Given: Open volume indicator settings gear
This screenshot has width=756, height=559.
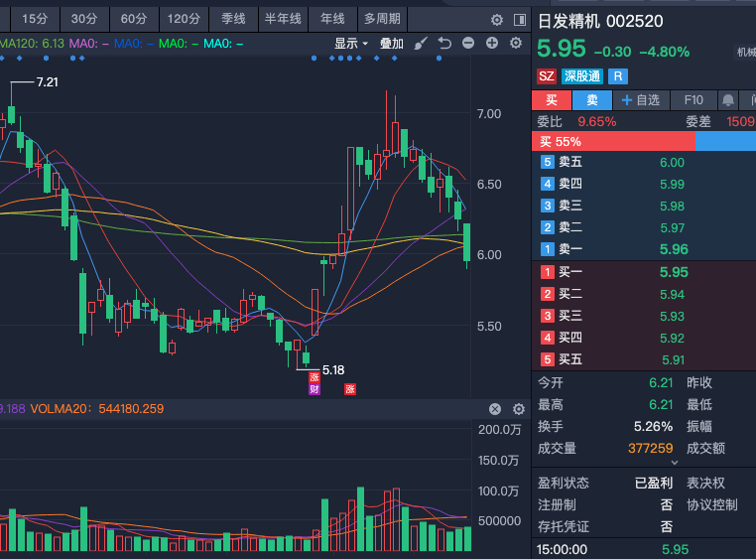Looking at the screenshot, I should [x=519, y=409].
